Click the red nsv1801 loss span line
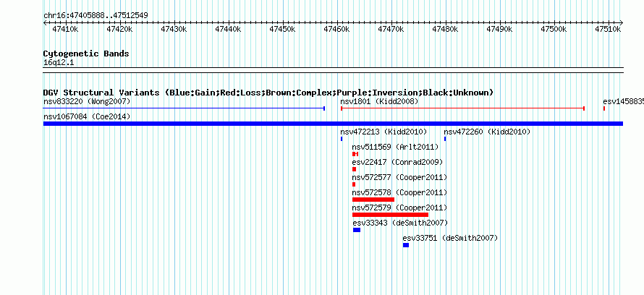 [462, 108]
